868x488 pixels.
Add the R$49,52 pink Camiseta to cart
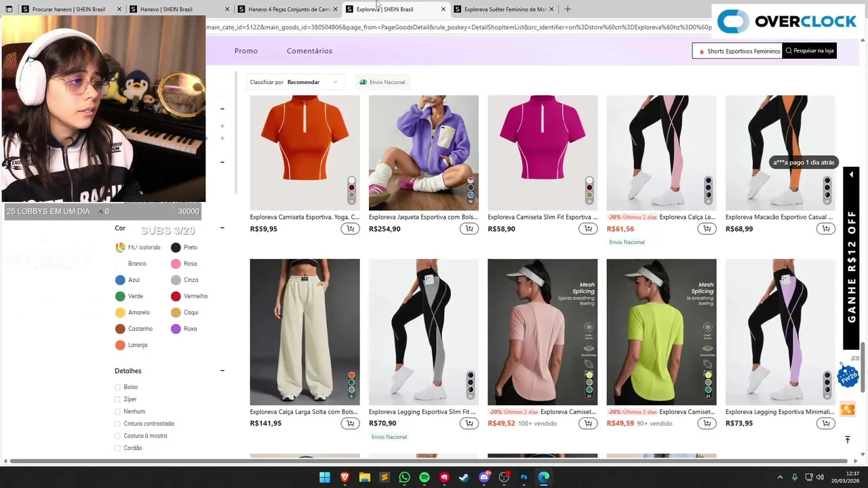(588, 424)
